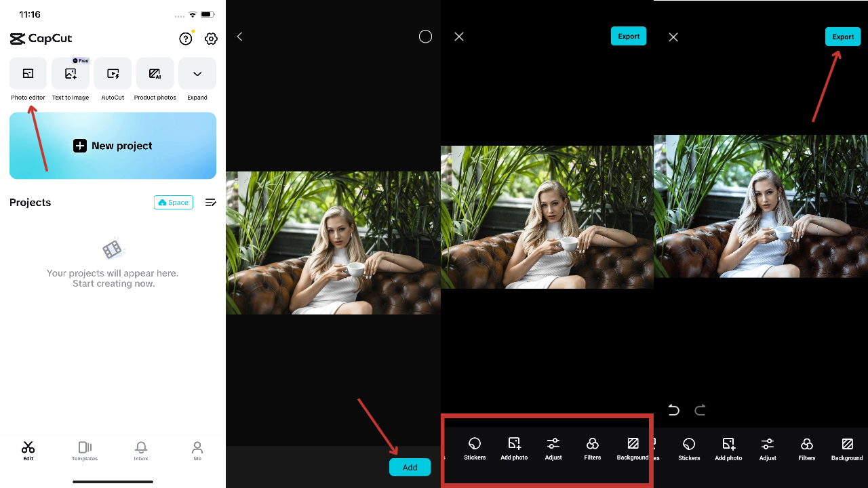Screen dimensions: 868x488
Task: Start a New project
Action: 113,145
